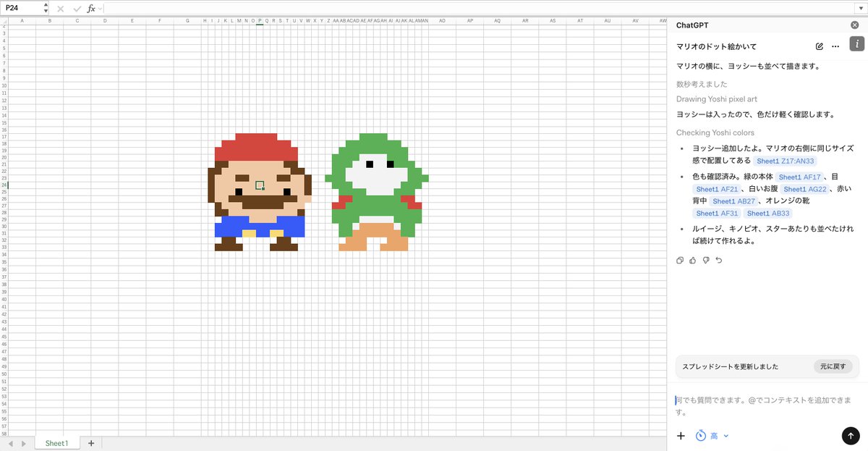The height and width of the screenshot is (451, 868).
Task: Copy the ChatGPT response
Action: click(x=680, y=260)
